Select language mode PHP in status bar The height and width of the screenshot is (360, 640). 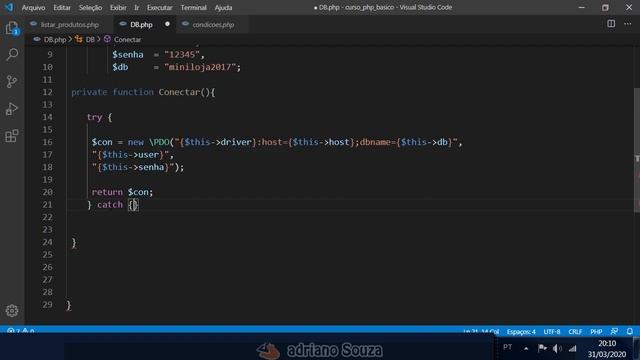point(596,331)
